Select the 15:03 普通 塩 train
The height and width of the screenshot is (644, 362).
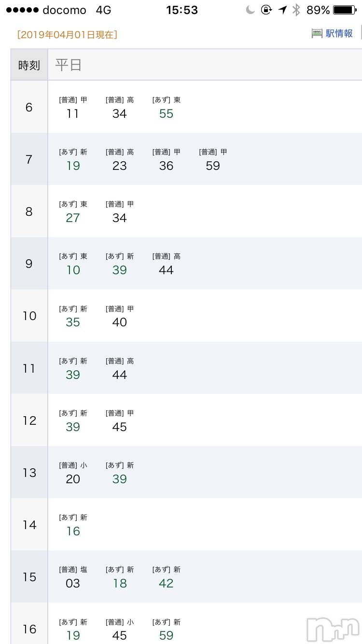coord(73,577)
